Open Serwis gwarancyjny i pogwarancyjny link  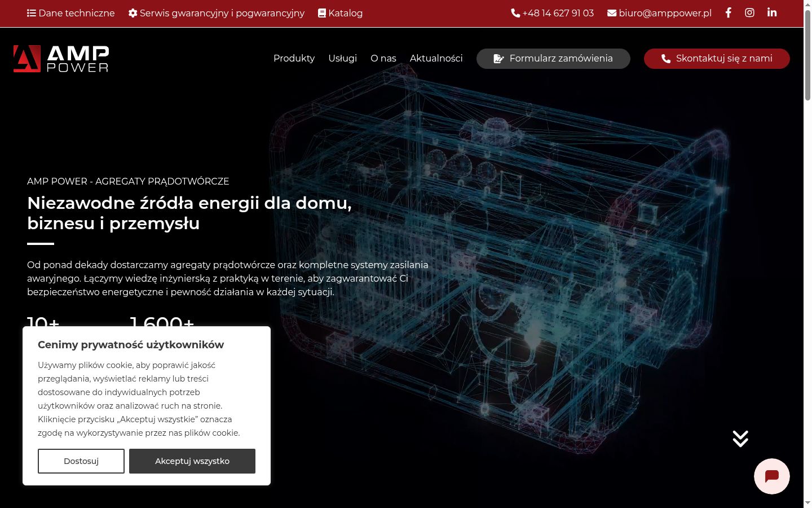[x=217, y=13]
